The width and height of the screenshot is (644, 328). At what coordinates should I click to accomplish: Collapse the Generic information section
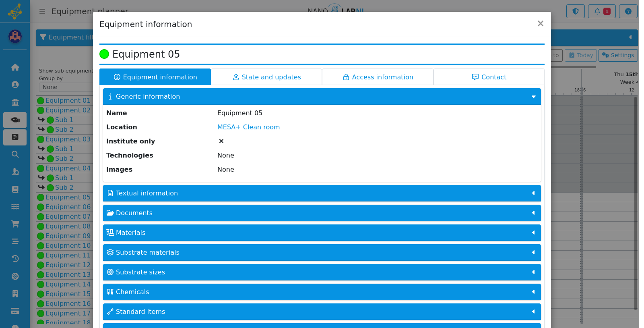(x=322, y=97)
